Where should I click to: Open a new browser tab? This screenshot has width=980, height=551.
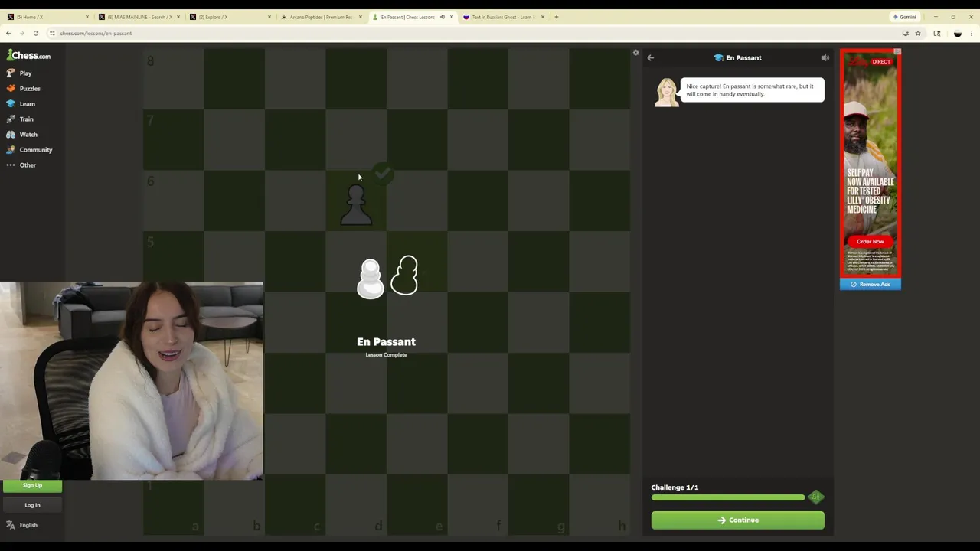[557, 17]
